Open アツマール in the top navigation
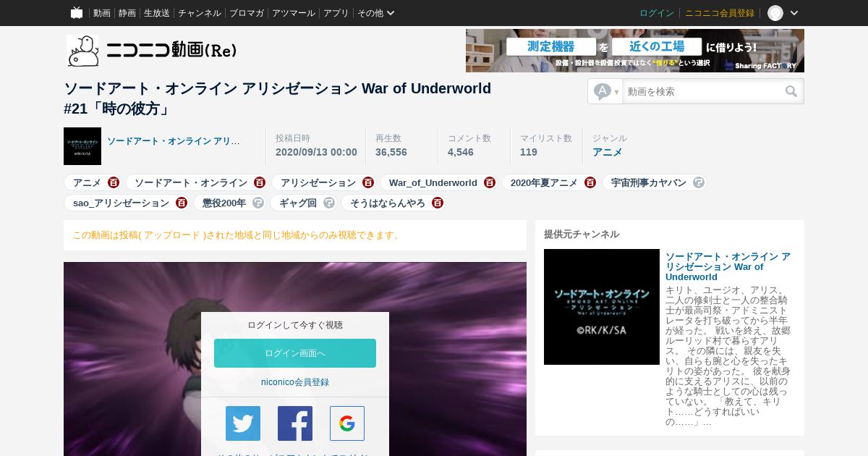Screen dimensions: 868x456 point(294,13)
